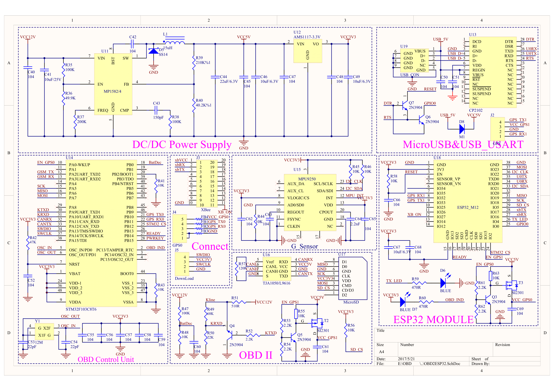Select transistor Q3 2N3904
This screenshot has width=555, height=392.
[488, 300]
